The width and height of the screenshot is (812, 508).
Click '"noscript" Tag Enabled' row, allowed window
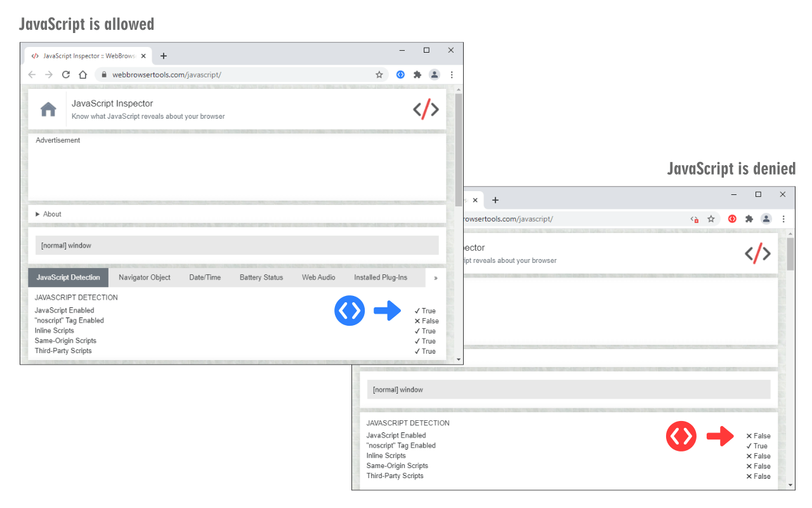pos(237,321)
